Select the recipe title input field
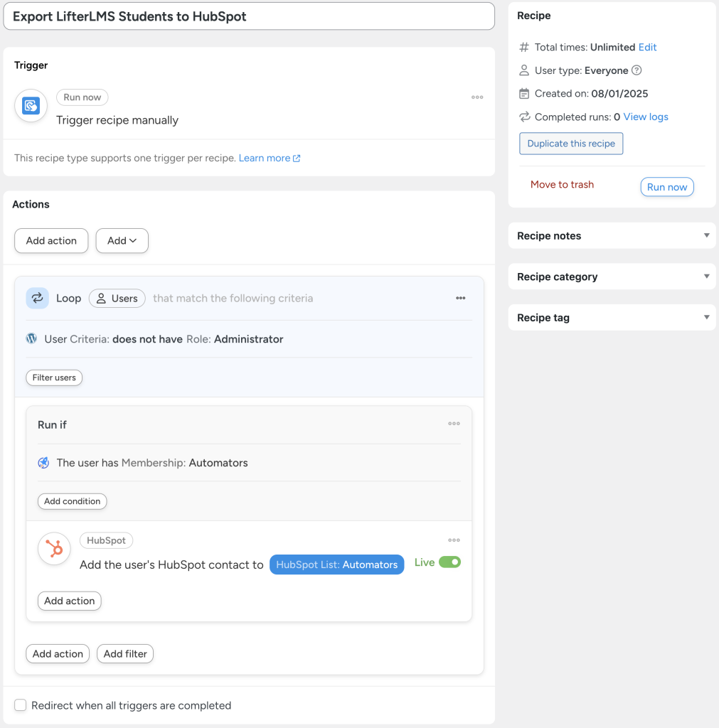 pyautogui.click(x=247, y=16)
